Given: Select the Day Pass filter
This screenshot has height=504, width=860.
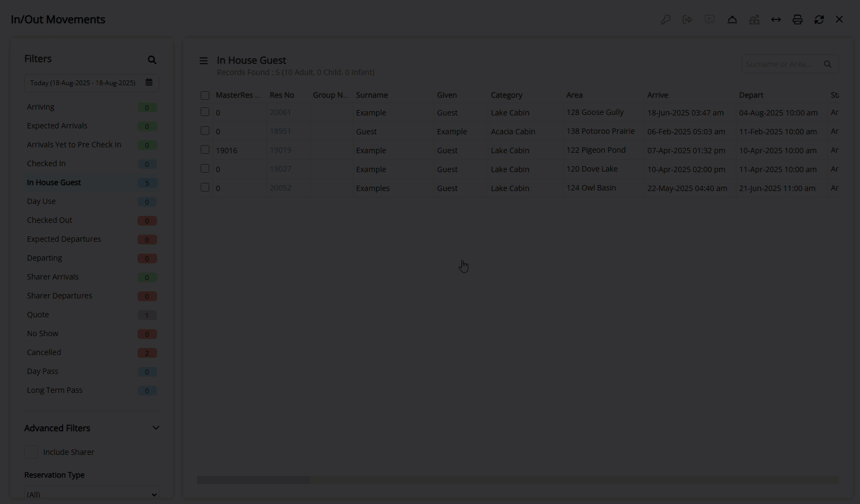Looking at the screenshot, I should [92, 371].
